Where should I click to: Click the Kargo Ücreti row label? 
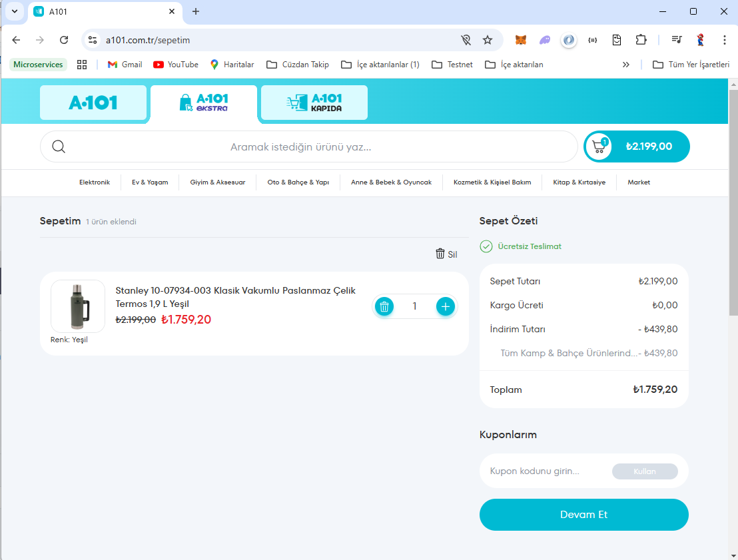click(x=516, y=305)
